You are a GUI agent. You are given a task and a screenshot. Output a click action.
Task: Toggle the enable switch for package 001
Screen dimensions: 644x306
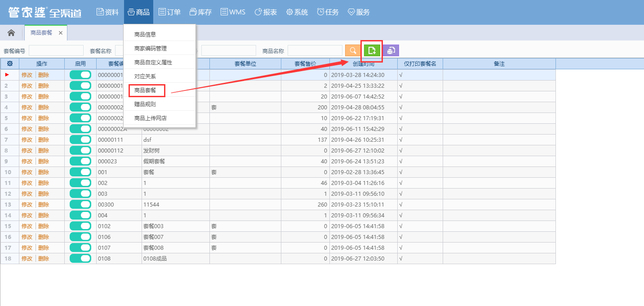click(80, 172)
